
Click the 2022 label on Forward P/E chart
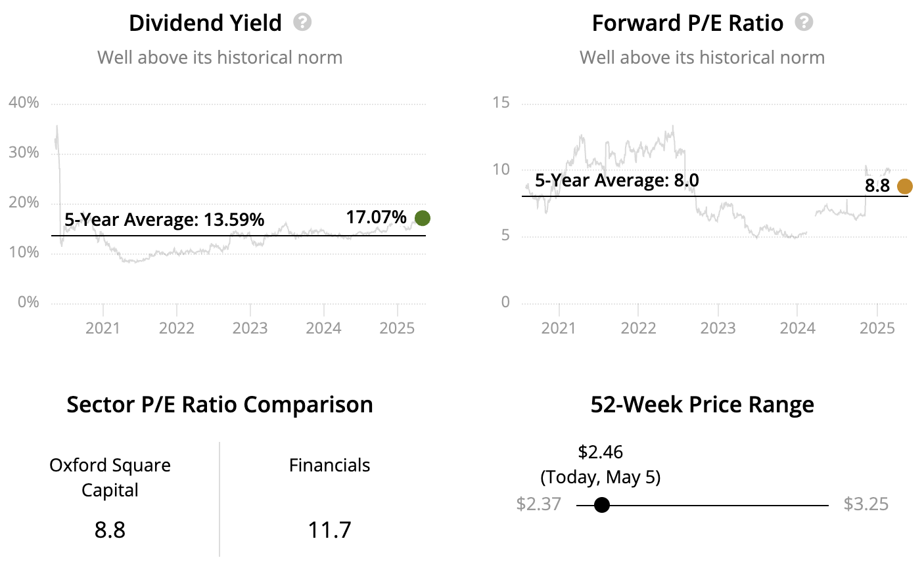click(638, 328)
